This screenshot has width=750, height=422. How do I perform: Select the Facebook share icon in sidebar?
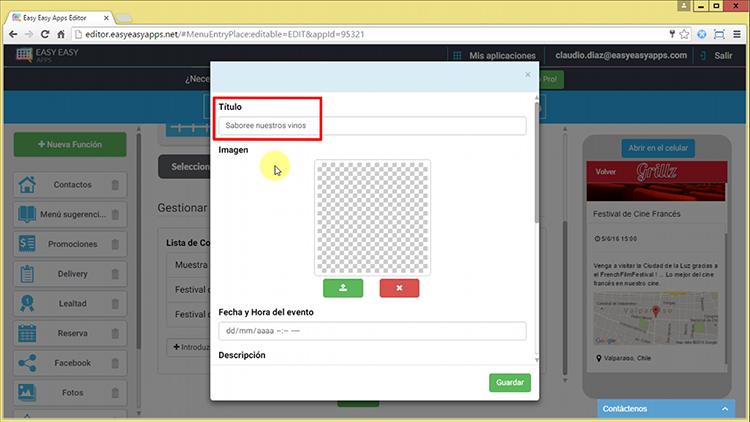tap(27, 363)
